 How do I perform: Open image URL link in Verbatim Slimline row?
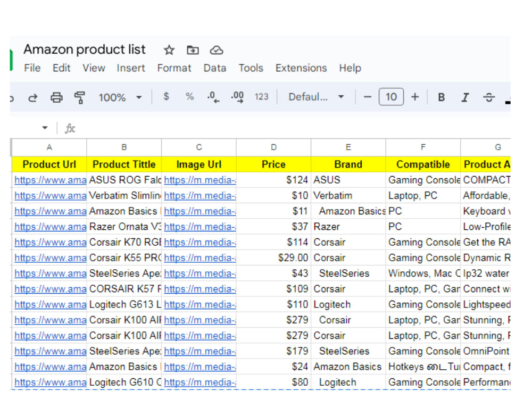coord(200,196)
